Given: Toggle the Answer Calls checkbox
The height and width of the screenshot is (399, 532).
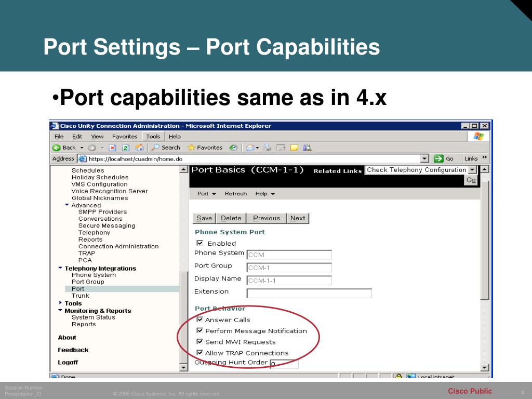Looking at the screenshot, I should pyautogui.click(x=200, y=320).
